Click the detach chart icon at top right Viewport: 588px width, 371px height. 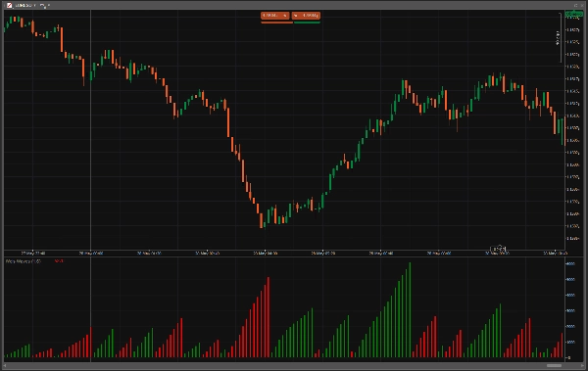[576, 5]
